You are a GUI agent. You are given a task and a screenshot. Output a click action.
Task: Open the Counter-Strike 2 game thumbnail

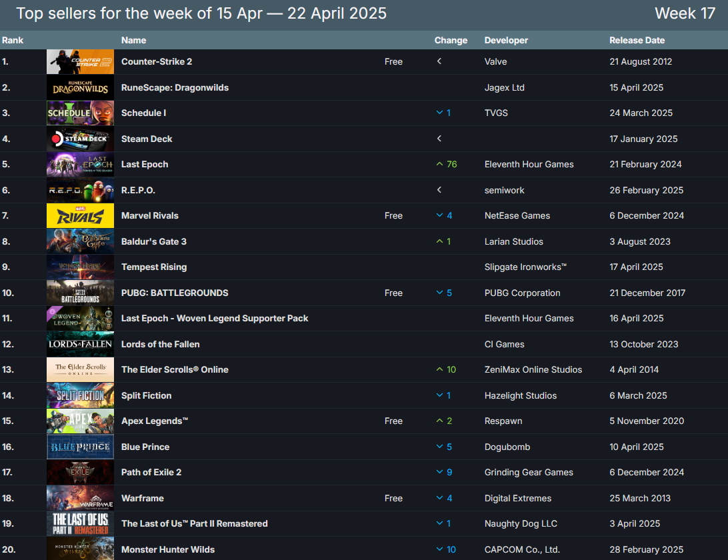pyautogui.click(x=80, y=62)
